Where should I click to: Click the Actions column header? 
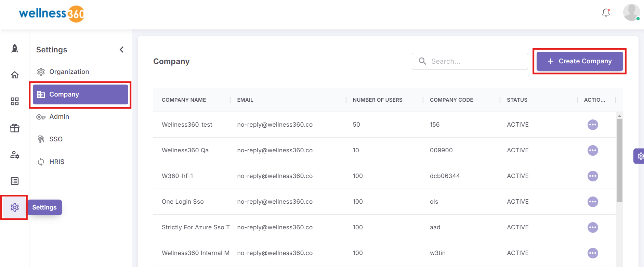(x=594, y=100)
